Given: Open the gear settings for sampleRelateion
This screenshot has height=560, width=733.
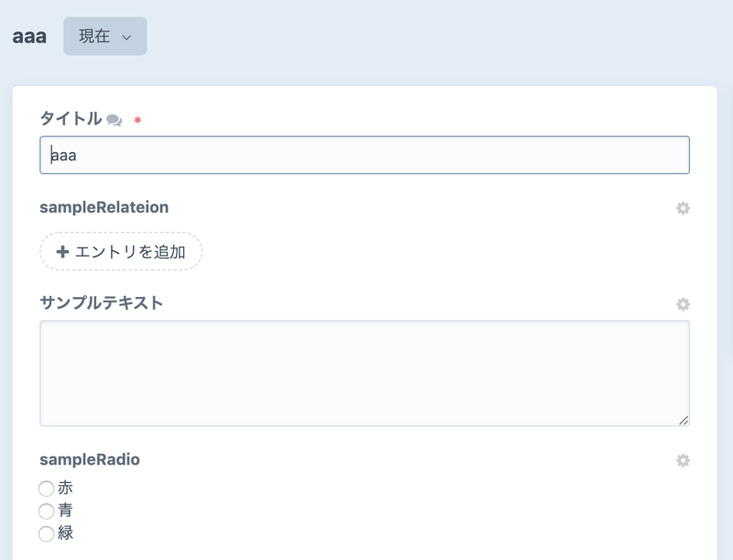Looking at the screenshot, I should [683, 208].
